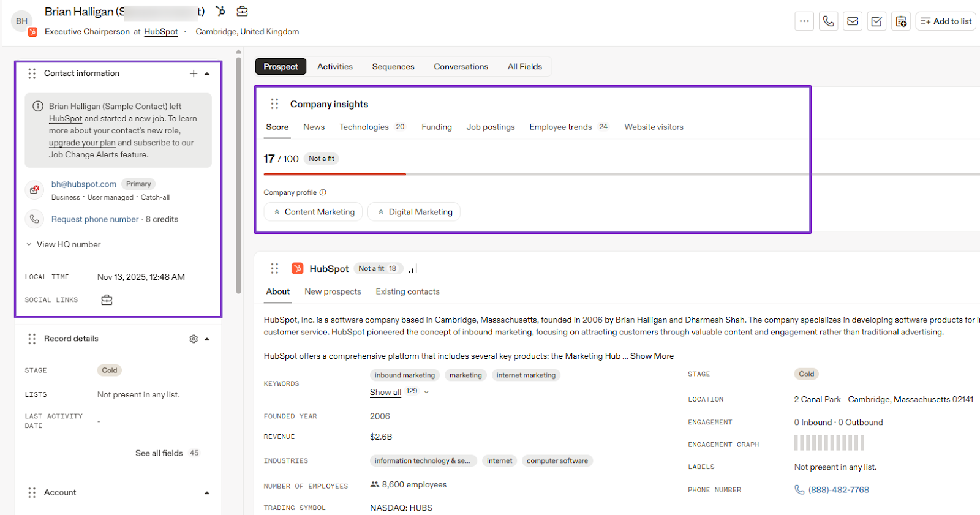Screen dimensions: 980x515
Task: Select the Technologies tab
Action: pos(372,127)
